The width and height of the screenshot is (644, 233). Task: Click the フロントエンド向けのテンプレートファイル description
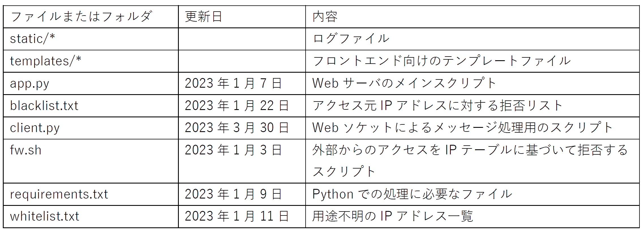click(x=441, y=61)
